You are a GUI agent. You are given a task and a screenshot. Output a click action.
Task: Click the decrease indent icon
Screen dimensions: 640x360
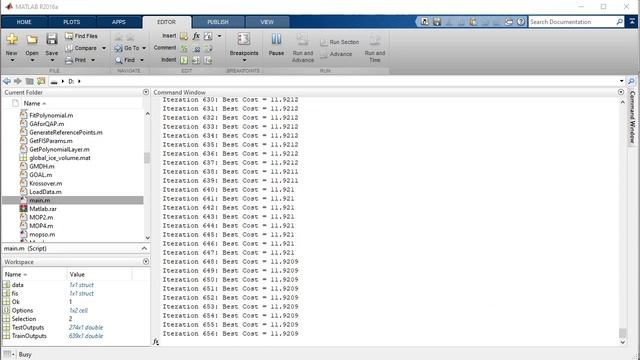coord(208,60)
